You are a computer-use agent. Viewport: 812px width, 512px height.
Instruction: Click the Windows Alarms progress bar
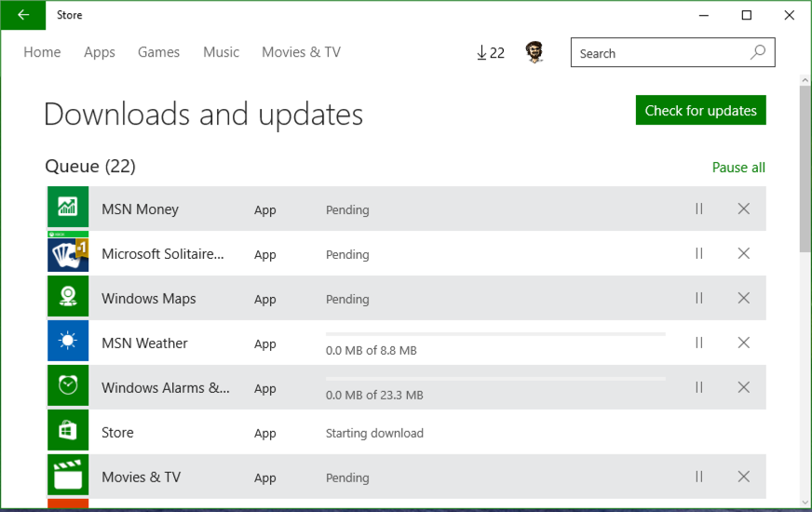pos(495,379)
